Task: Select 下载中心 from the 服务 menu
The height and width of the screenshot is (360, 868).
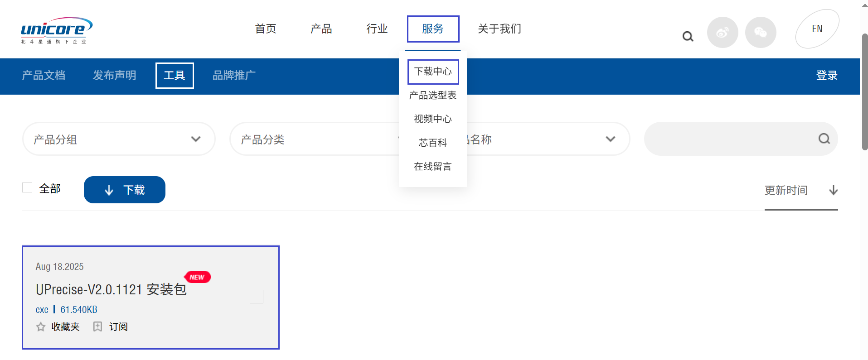Action: click(x=433, y=72)
